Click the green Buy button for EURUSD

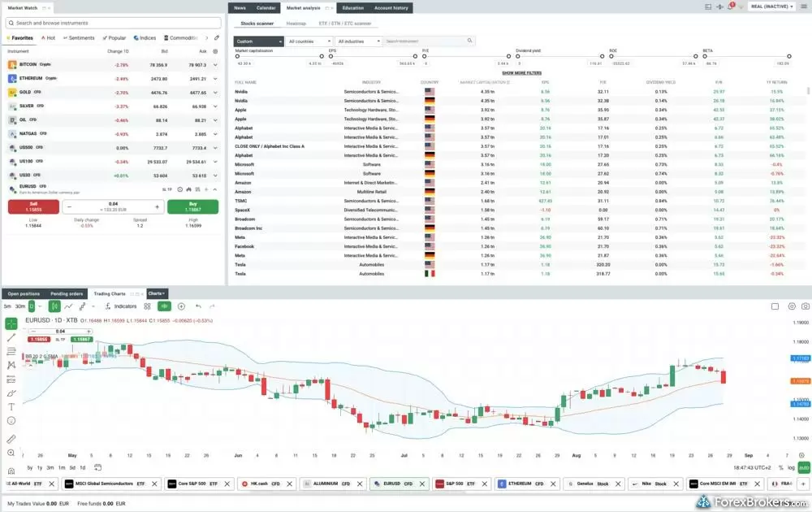pos(192,206)
